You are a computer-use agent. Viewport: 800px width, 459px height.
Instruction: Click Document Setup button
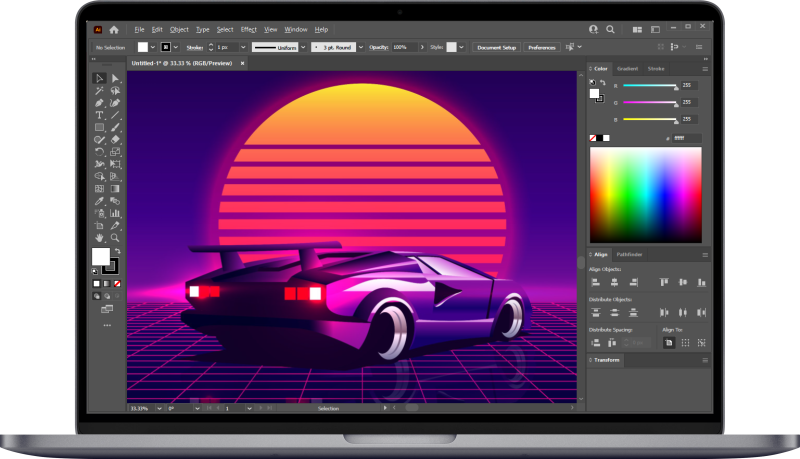(496, 47)
